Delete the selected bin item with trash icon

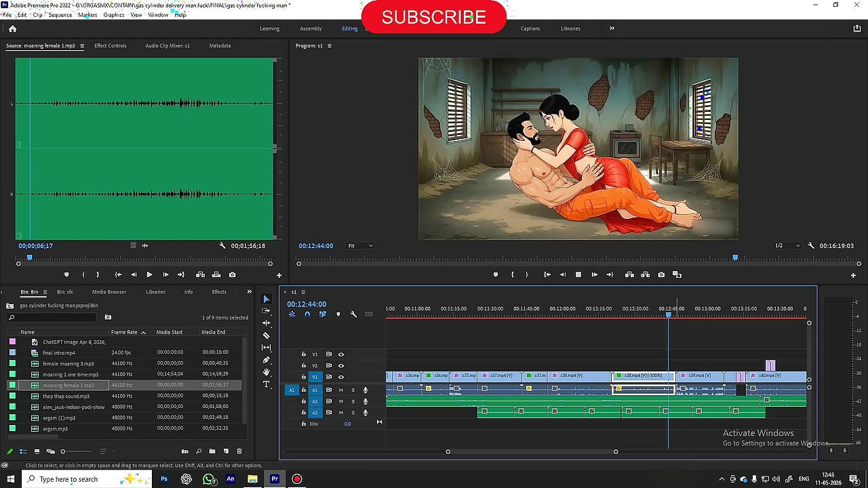pos(239,451)
